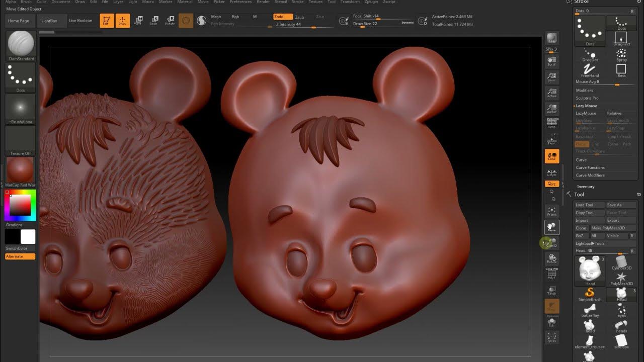This screenshot has width=644, height=362.
Task: Select the DragDot stroke type
Action: (590, 55)
